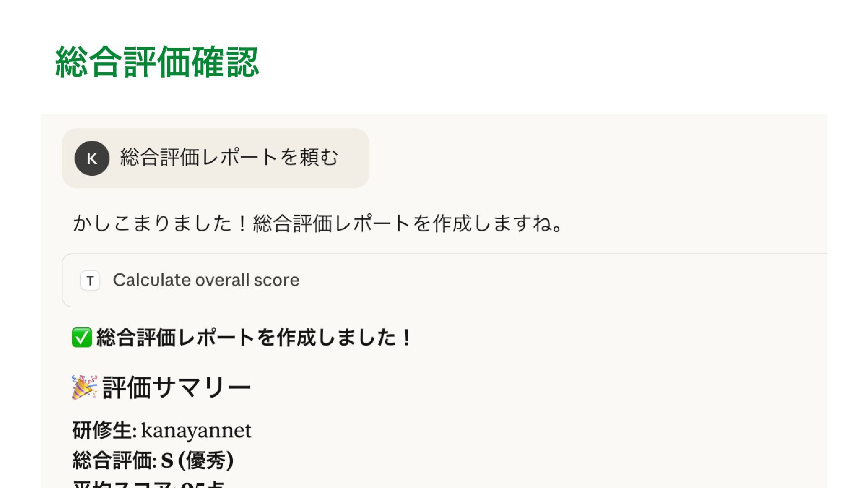Viewport: 868px width, 488px height.
Task: Select the user message 総合評価レポートを頼む
Action: click(x=229, y=158)
